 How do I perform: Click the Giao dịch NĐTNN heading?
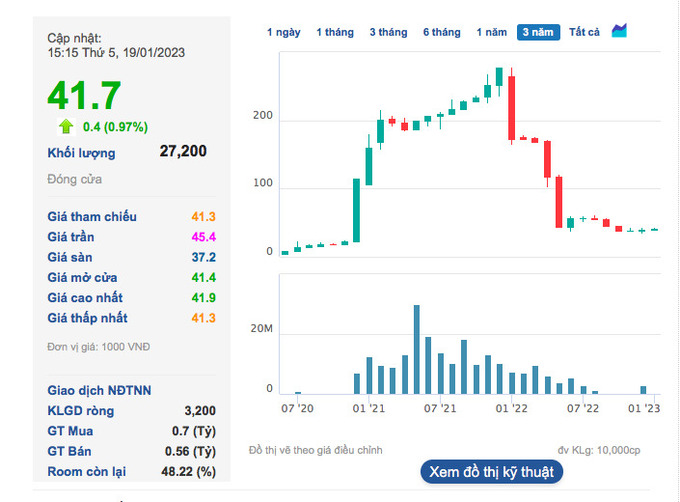99,391
